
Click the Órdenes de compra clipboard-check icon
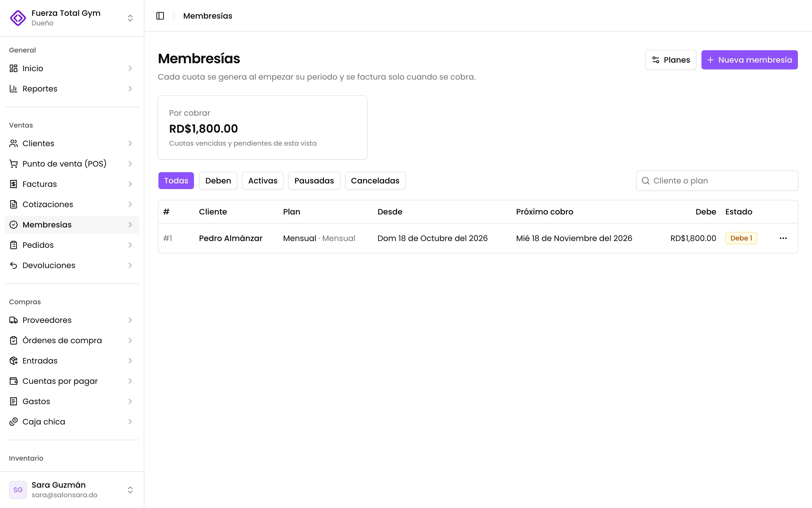(x=14, y=340)
